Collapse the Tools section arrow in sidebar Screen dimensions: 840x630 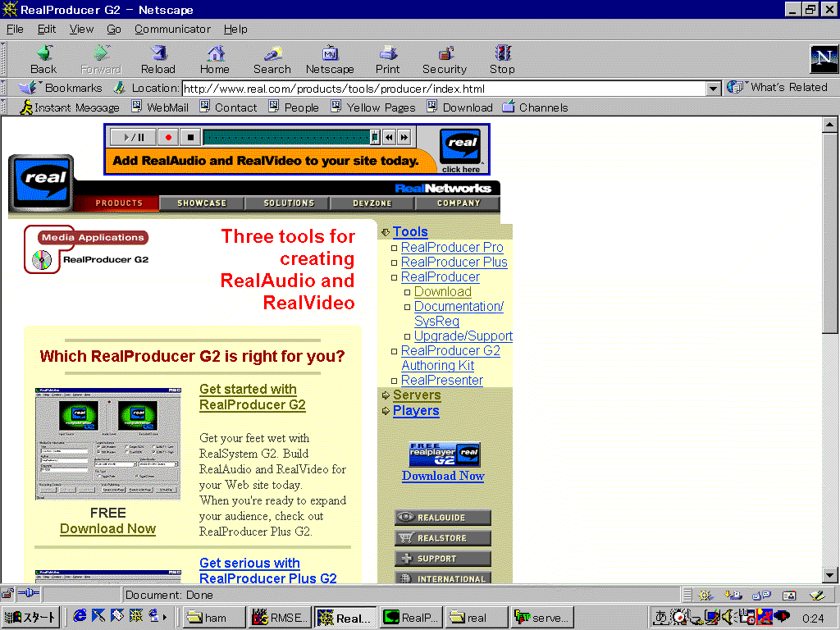coord(386,232)
